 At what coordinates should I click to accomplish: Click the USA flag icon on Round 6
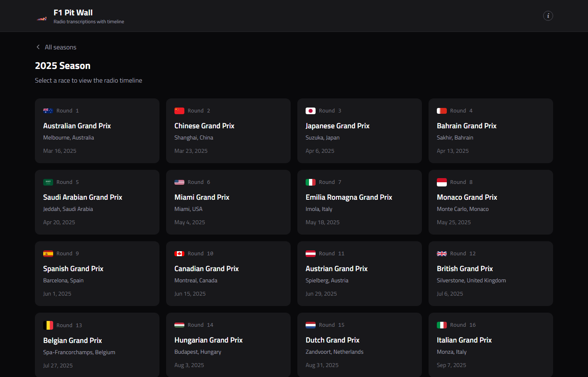coord(179,182)
